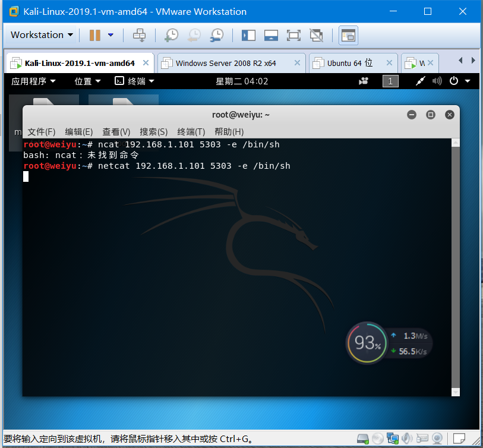Close the root@weiyu terminal window
Screen dimensions: 483x448
(x=449, y=115)
